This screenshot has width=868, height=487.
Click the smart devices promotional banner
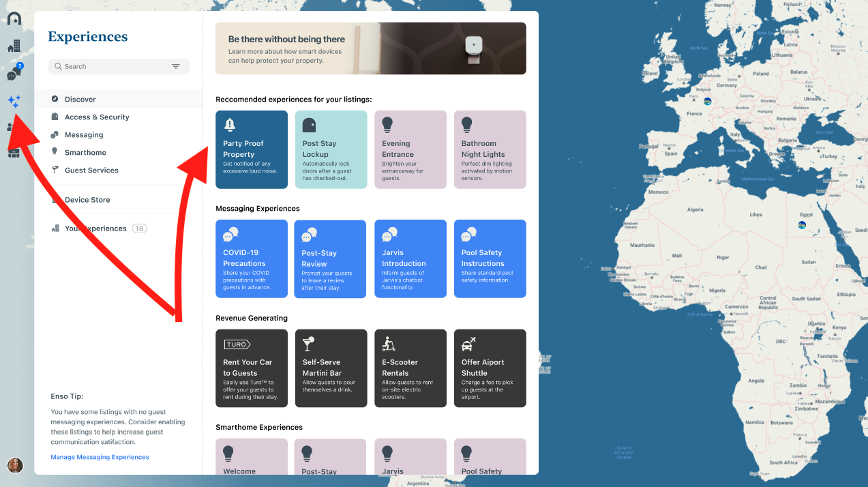point(370,48)
